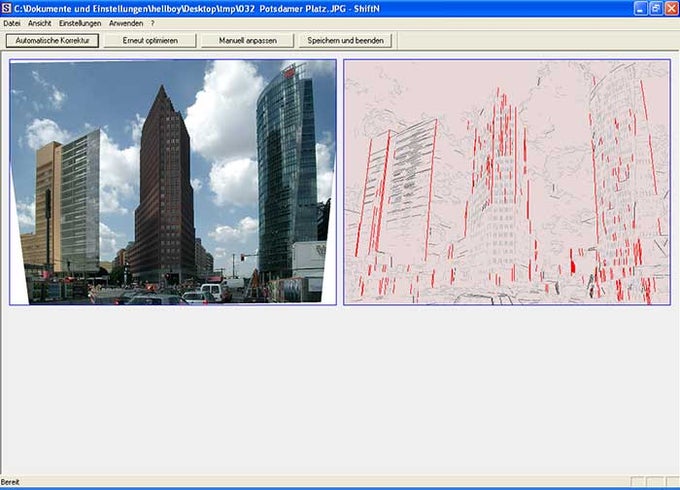Select the corrected photo preview of Potsdamer Platz
The width and height of the screenshot is (680, 490).
[x=173, y=182]
